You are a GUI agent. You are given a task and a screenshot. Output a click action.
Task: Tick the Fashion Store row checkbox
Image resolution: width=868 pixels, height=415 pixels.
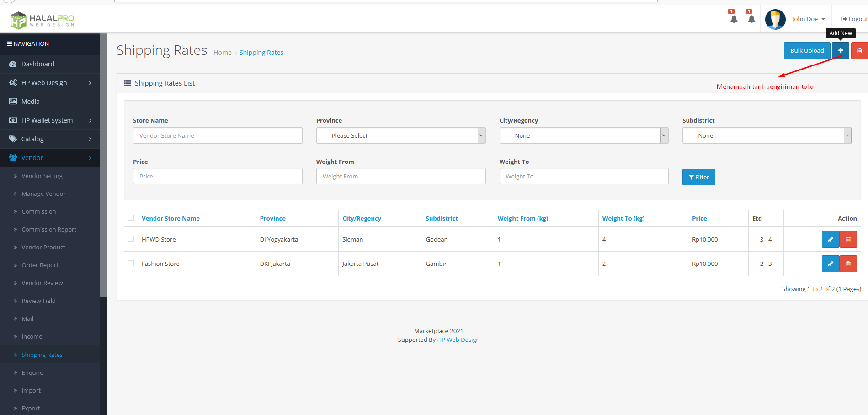[131, 263]
